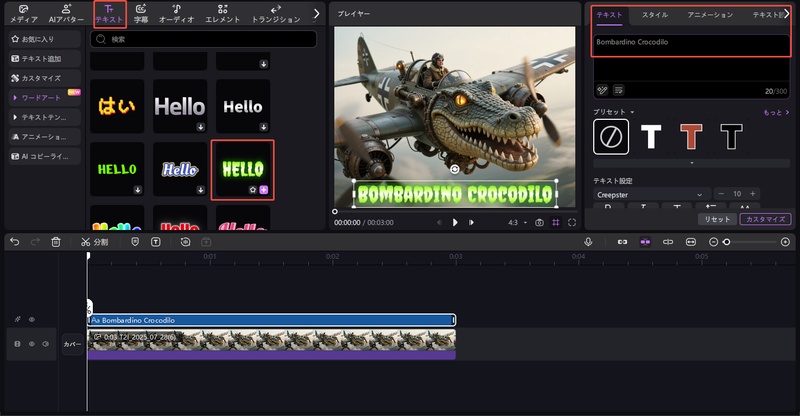Image resolution: width=800 pixels, height=416 pixels.
Task: Toggle the preview grid guides
Action: 556,223
